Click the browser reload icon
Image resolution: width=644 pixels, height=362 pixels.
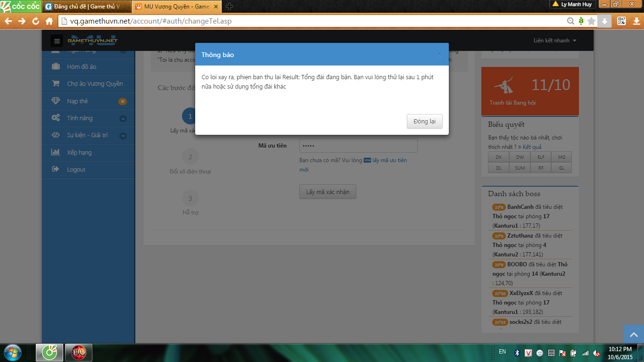click(x=35, y=21)
